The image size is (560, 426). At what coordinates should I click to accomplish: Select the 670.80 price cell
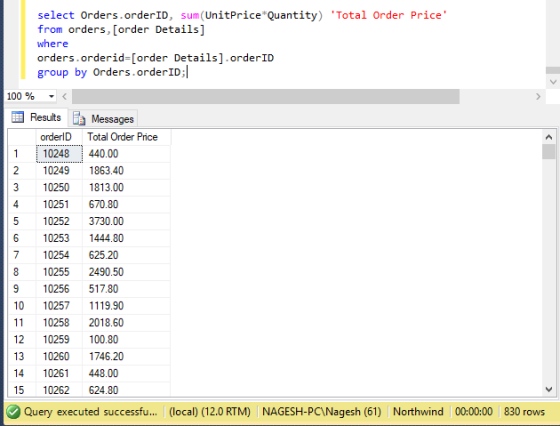(x=126, y=204)
